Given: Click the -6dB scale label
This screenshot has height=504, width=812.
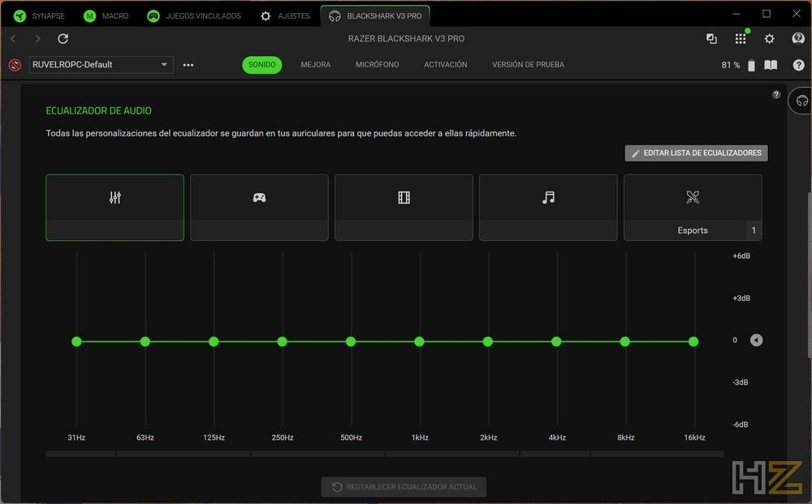Looking at the screenshot, I should 741,424.
